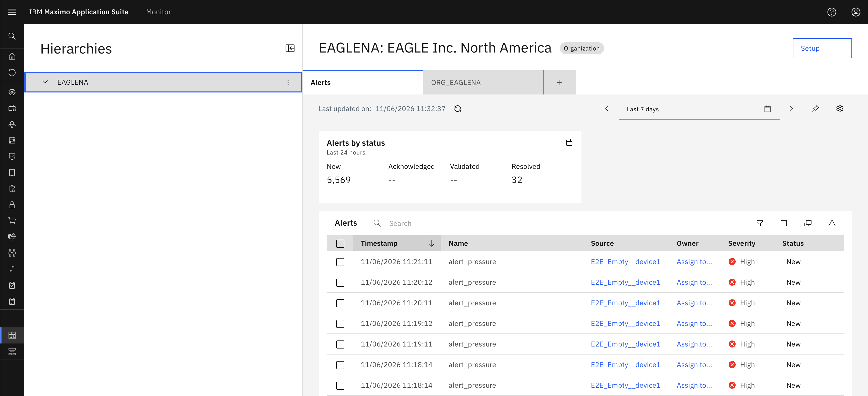Image resolution: width=868 pixels, height=396 pixels.
Task: Open the sidebar shield check icon
Action: point(12,156)
